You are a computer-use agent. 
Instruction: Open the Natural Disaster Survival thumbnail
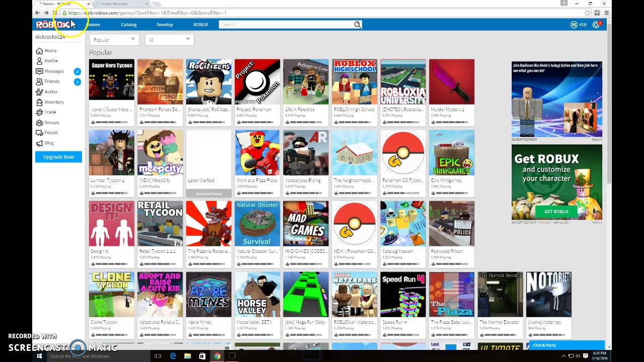pos(258,224)
